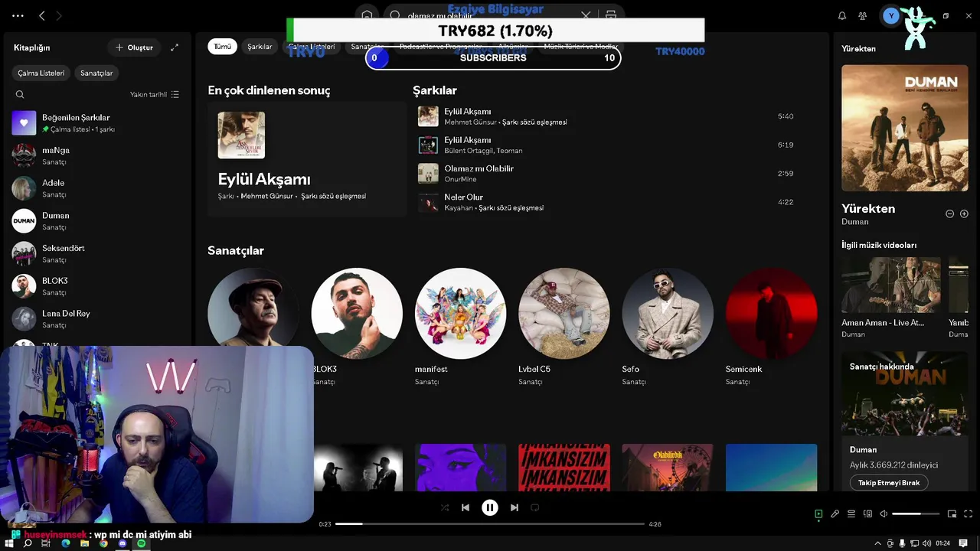Click the minus circle next to Yürekten
This screenshot has height=551, width=980.
pyautogui.click(x=949, y=214)
